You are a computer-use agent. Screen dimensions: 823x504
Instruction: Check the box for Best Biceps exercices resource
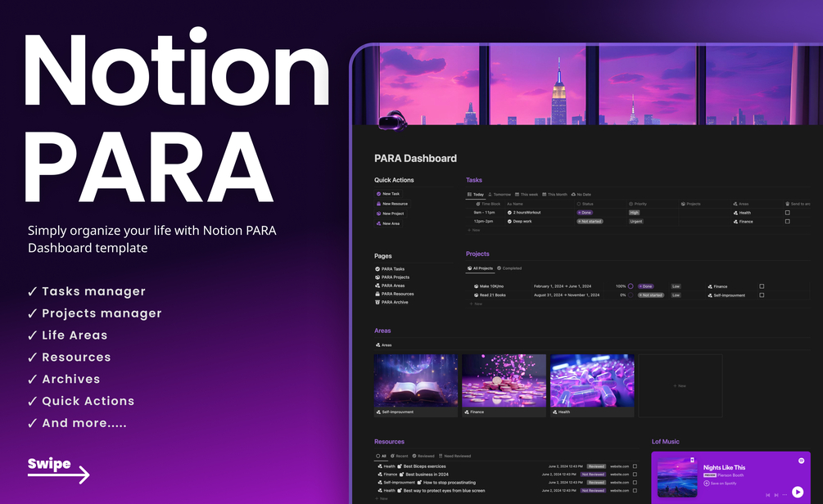[635, 466]
